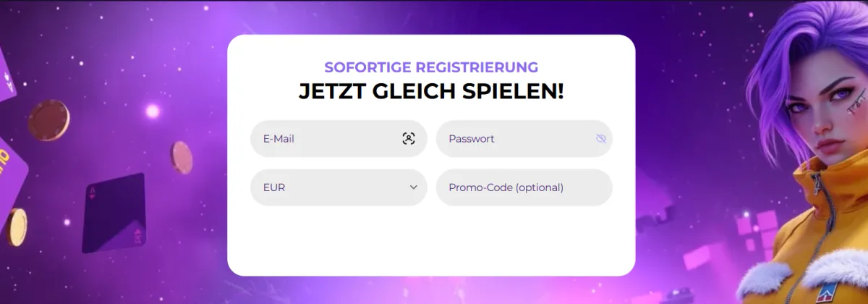Viewport: 868px width, 304px height.
Task: Click the large gold coin beside the glowing orb
Action: coord(49,120)
